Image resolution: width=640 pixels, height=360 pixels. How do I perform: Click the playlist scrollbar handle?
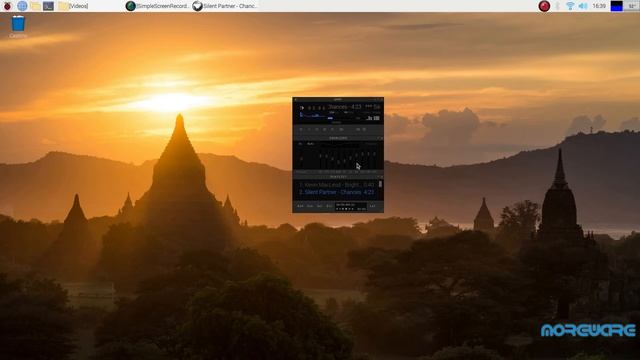coord(380,184)
